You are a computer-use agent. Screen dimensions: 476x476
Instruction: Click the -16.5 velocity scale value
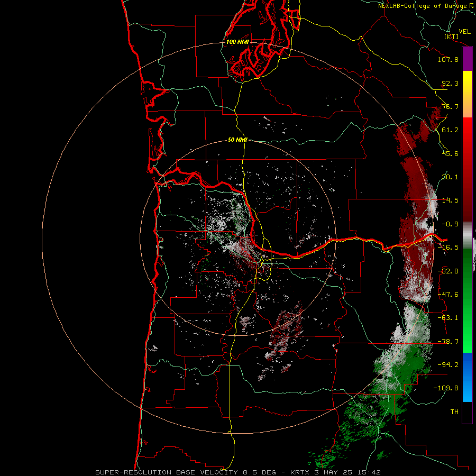448,248
